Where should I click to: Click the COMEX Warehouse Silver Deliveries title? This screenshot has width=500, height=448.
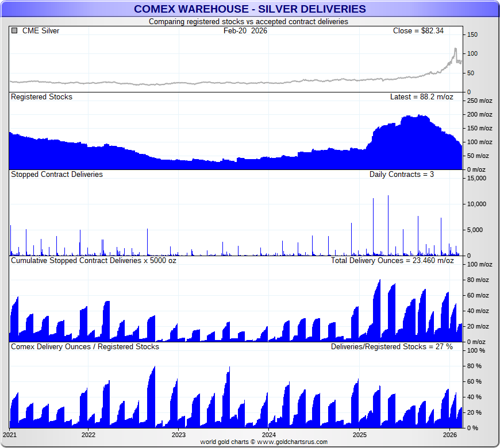coord(249,9)
